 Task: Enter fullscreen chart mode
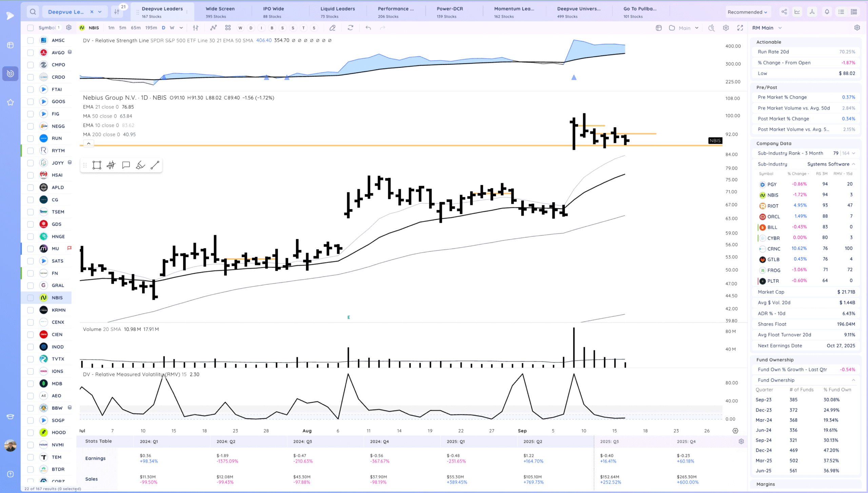(x=740, y=28)
